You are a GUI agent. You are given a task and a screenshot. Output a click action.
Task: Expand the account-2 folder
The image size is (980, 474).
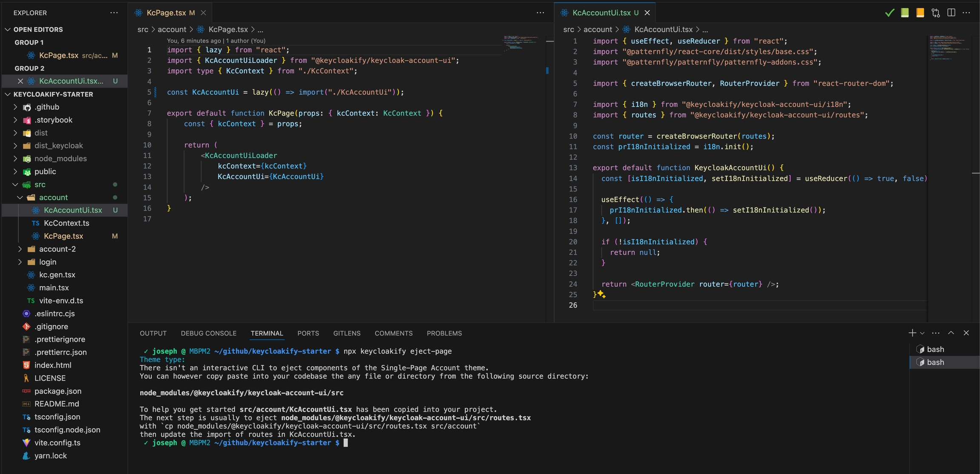[57, 249]
